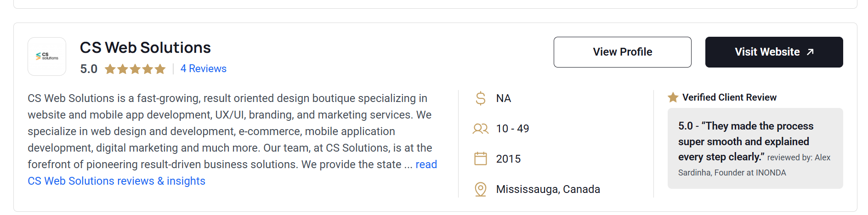This screenshot has height=215, width=868.
Task: Click the 5.0 rating score
Action: [89, 69]
